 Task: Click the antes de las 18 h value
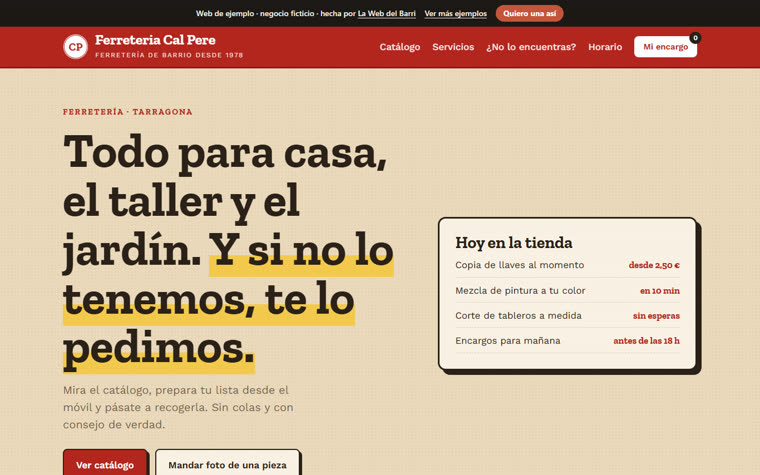(646, 341)
